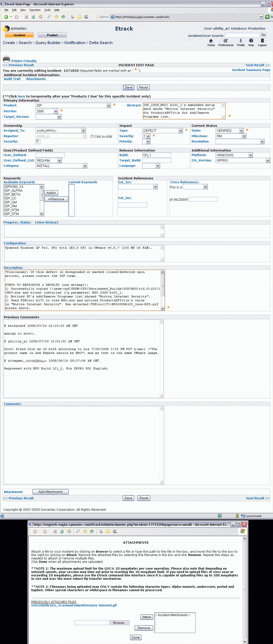This screenshot has height=644, width=273.
Task: Open the Favorites menu in the menu bar
Action: (35, 10)
